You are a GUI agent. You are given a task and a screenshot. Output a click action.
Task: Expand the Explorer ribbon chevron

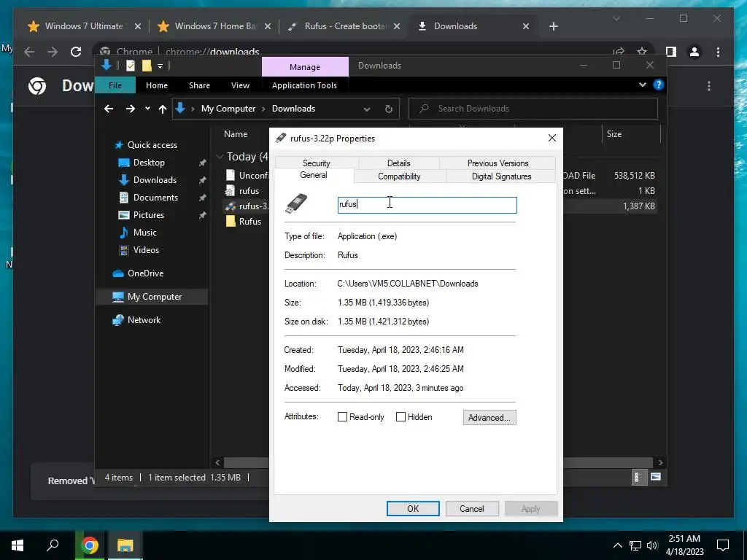tap(643, 85)
